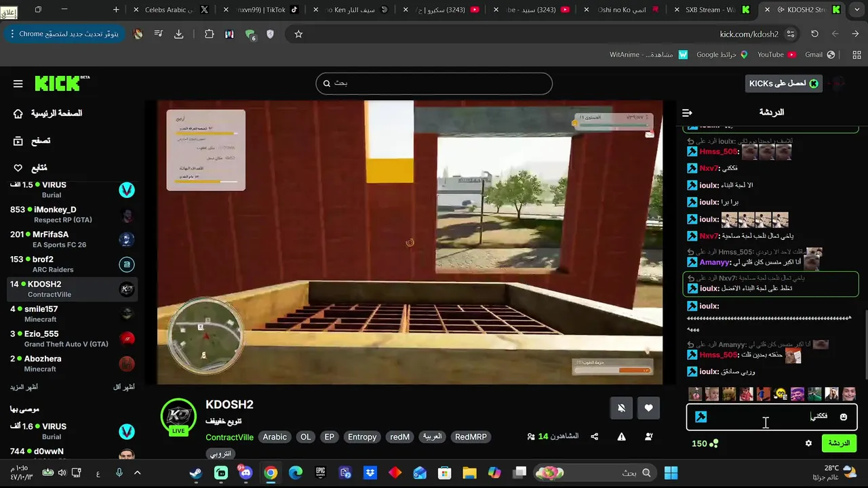Toggle the heart follow button
The image size is (868, 488).
pos(648,408)
